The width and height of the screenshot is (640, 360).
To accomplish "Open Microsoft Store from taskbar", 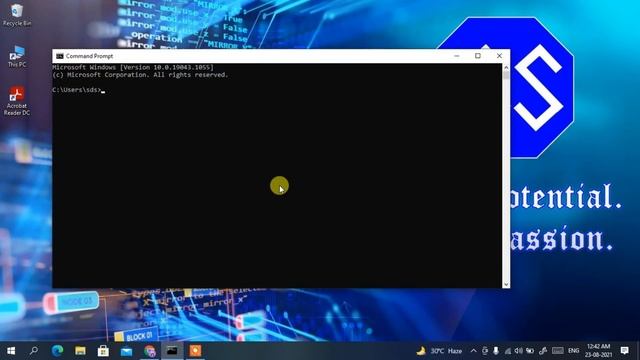I will click(103, 351).
